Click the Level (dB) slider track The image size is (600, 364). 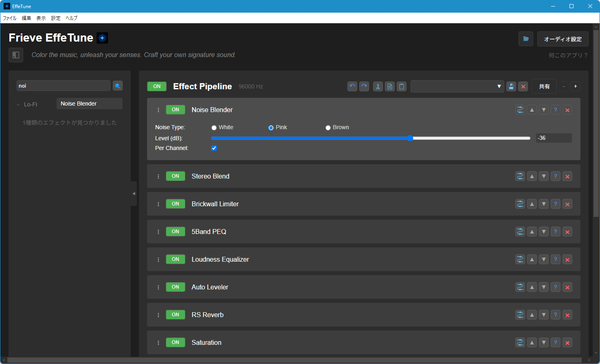click(370, 138)
